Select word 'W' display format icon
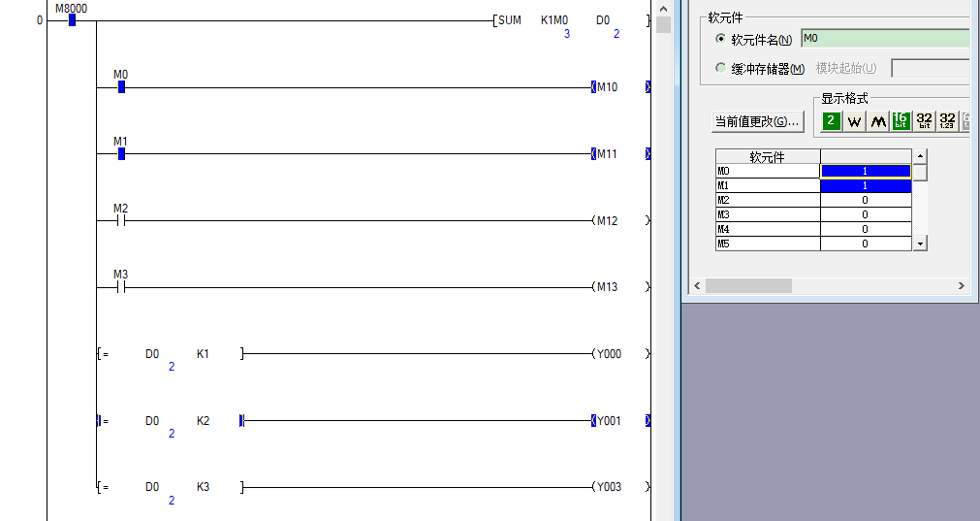The width and height of the screenshot is (980, 521). (x=854, y=120)
